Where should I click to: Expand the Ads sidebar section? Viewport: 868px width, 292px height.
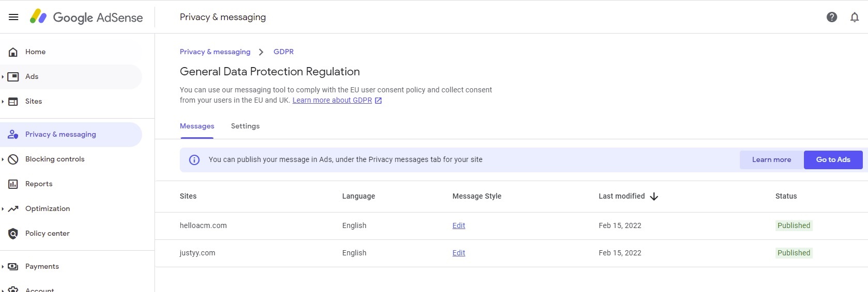click(x=3, y=76)
